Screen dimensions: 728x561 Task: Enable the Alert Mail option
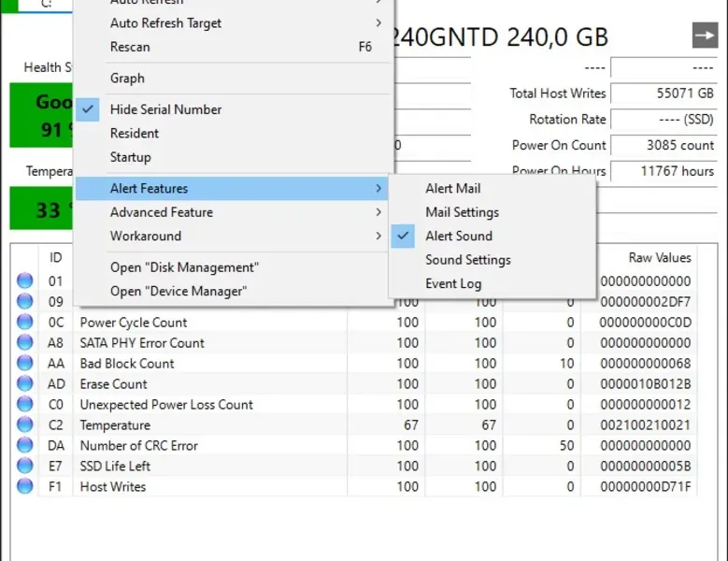(492, 189)
